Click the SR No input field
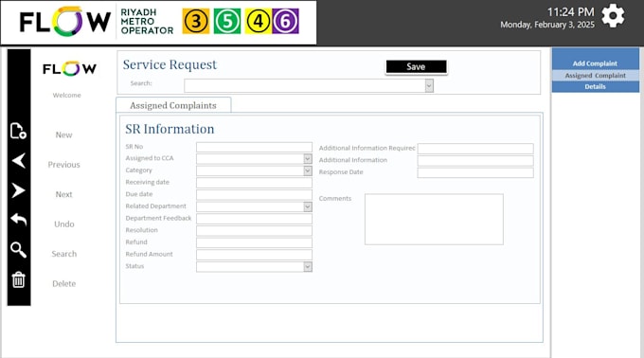The image size is (644, 358). 254,147
